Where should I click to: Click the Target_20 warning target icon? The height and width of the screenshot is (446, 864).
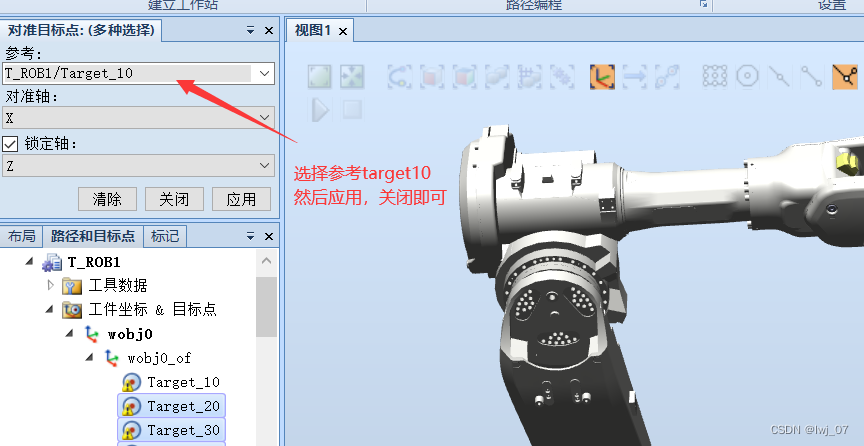point(131,407)
